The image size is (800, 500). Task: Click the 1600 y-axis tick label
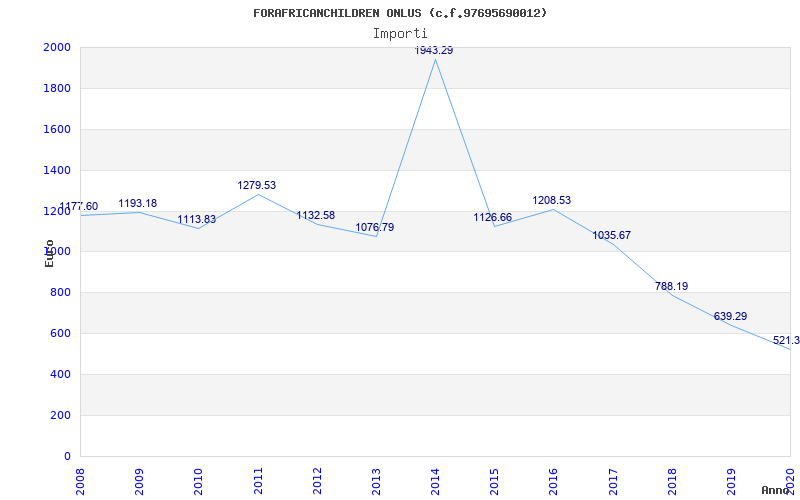click(57, 129)
